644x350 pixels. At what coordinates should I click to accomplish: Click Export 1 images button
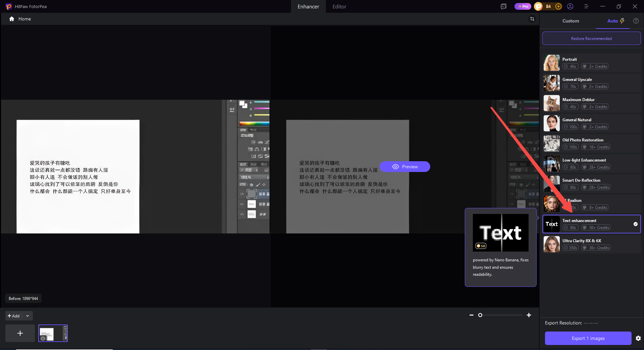588,338
